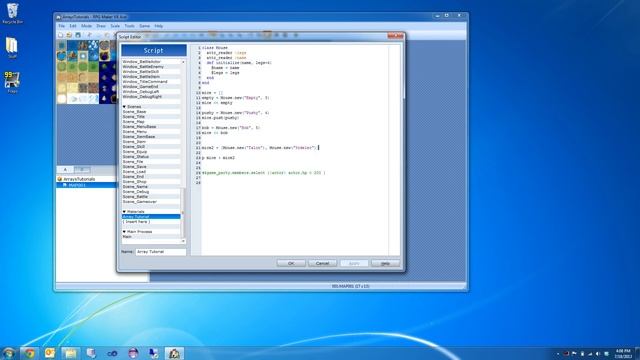Viewport: 640px width, 360px height.
Task: Select the Array Tutorial script
Action: (151, 217)
